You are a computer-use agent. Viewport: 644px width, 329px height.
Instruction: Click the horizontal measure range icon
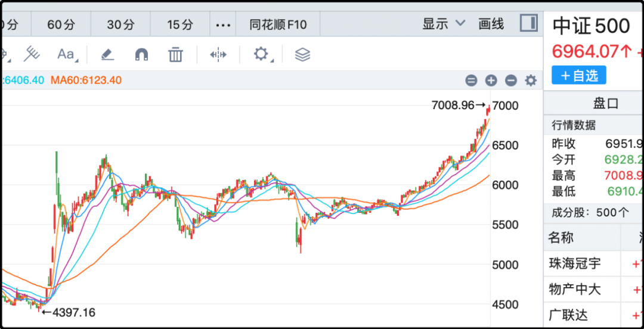218,55
